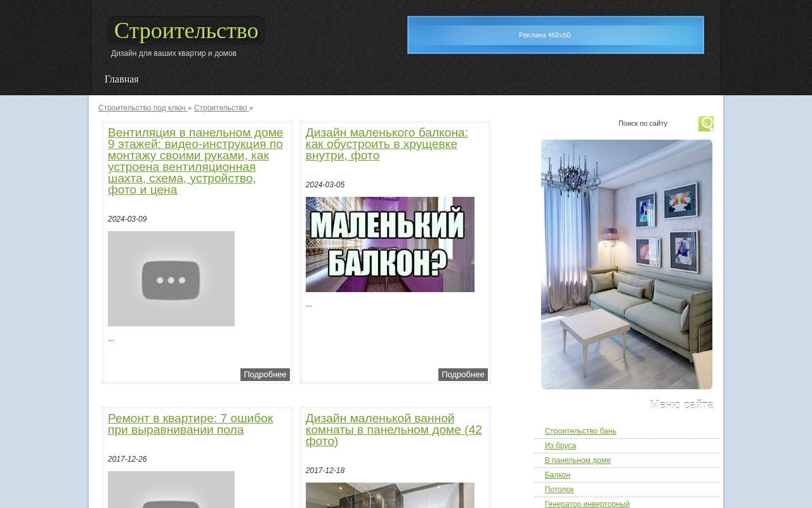The image size is (812, 508).
Task: Open the Дизайн маленького балкона article title
Action: click(387, 144)
